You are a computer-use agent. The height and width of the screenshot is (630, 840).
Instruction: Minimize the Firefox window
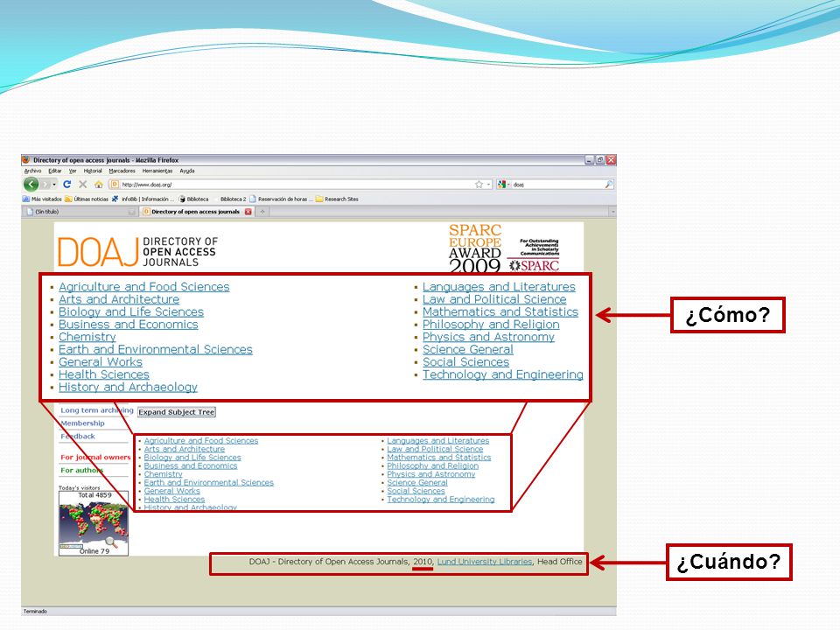[589, 159]
